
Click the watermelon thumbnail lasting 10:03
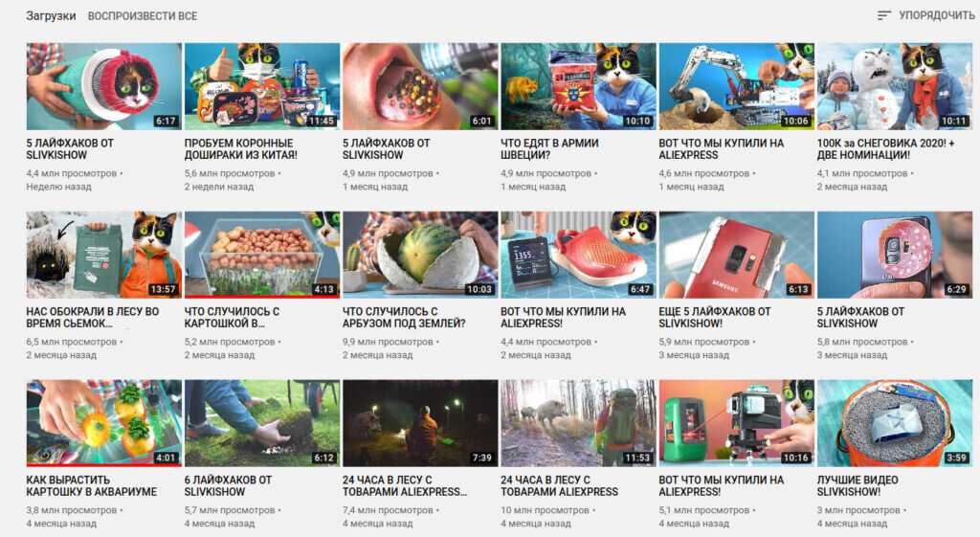(420, 255)
